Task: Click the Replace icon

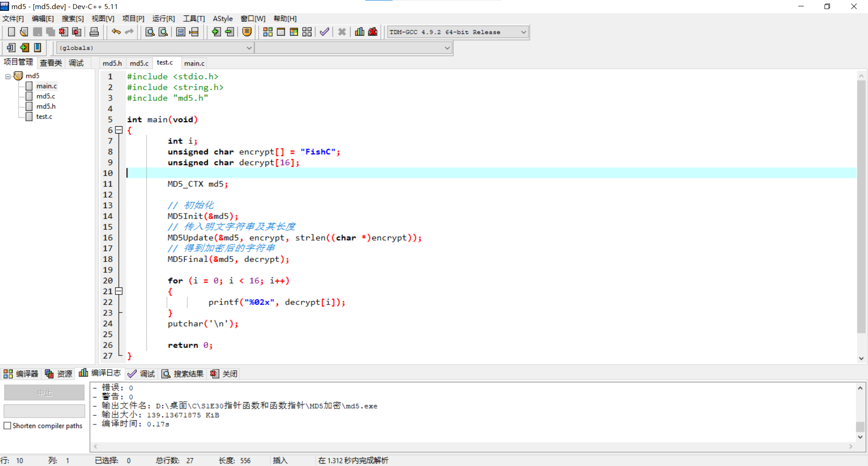Action: (x=163, y=32)
